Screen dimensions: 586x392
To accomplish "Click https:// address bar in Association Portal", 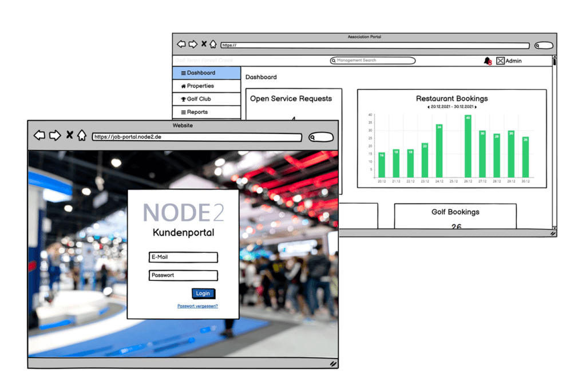I will [x=375, y=46].
